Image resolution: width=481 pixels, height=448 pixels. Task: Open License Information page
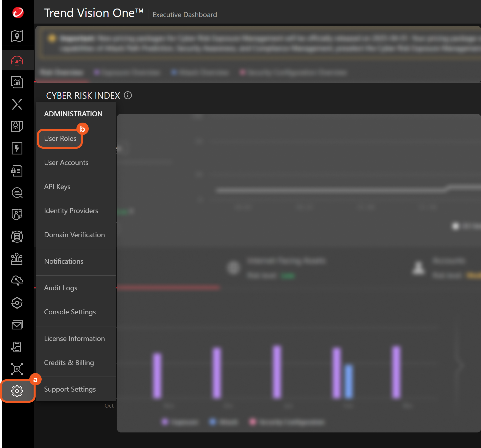click(74, 338)
